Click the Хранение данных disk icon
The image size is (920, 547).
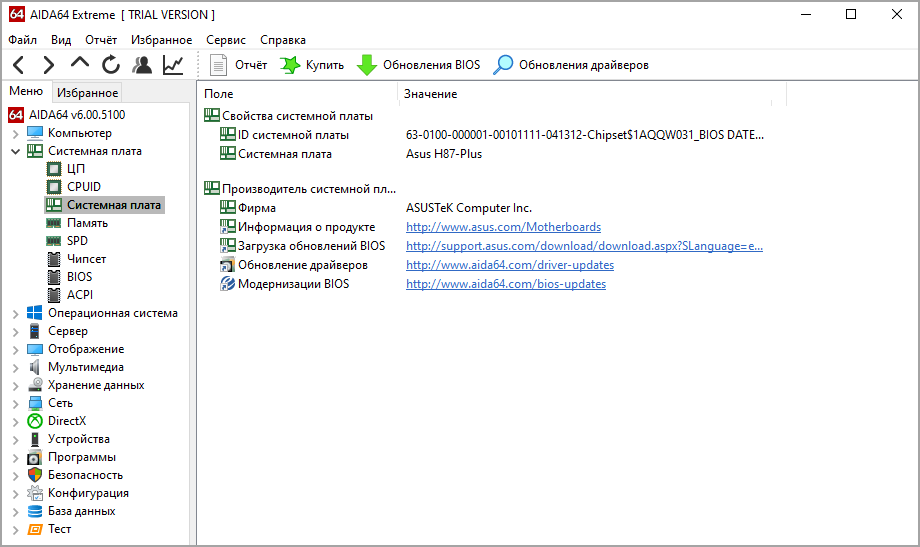click(x=35, y=385)
